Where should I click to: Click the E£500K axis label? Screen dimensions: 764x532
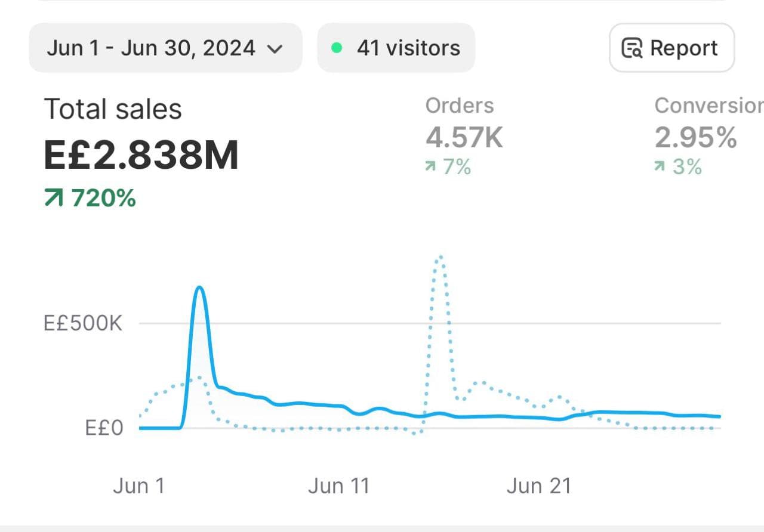(83, 324)
